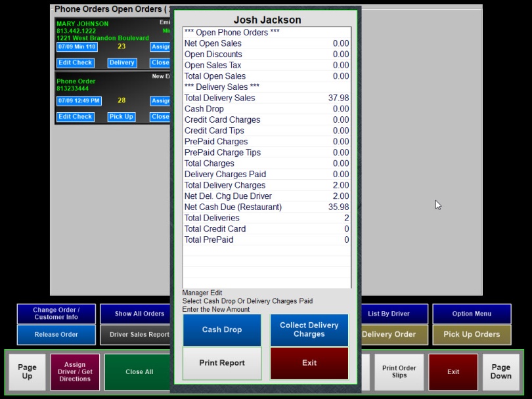
Task: Click Assign Driver / Get Directions
Action: pos(75,372)
